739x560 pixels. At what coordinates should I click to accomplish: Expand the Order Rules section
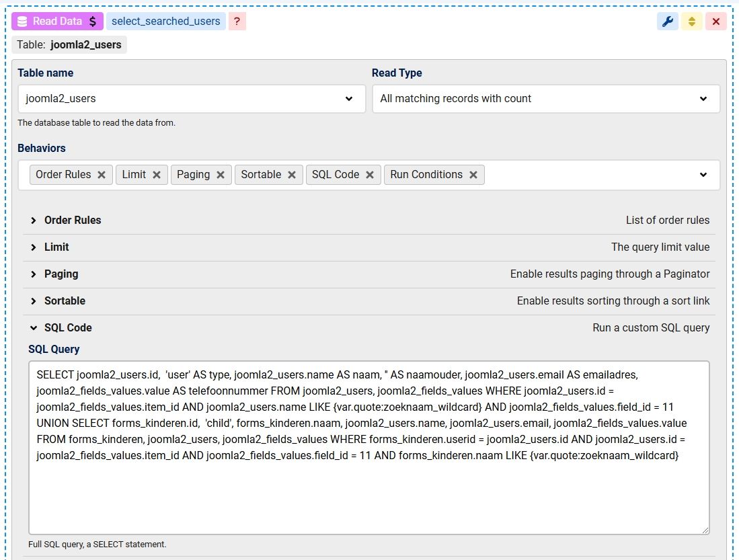point(73,221)
